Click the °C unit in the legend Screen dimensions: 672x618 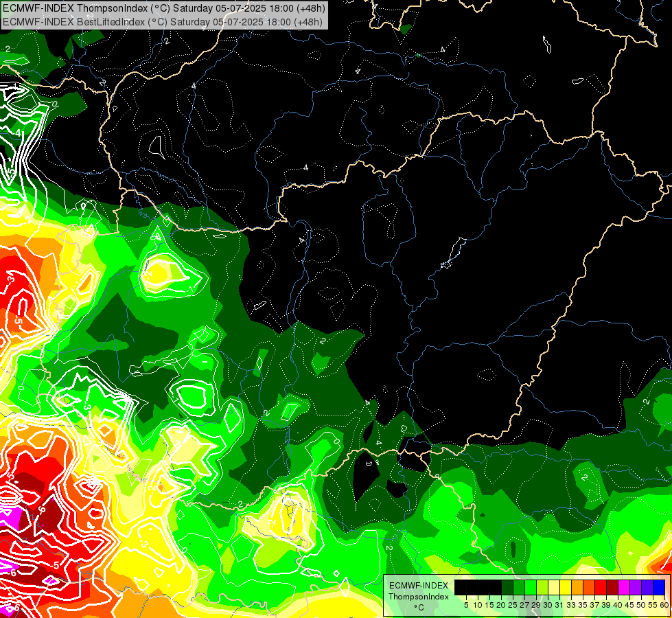pyautogui.click(x=419, y=608)
